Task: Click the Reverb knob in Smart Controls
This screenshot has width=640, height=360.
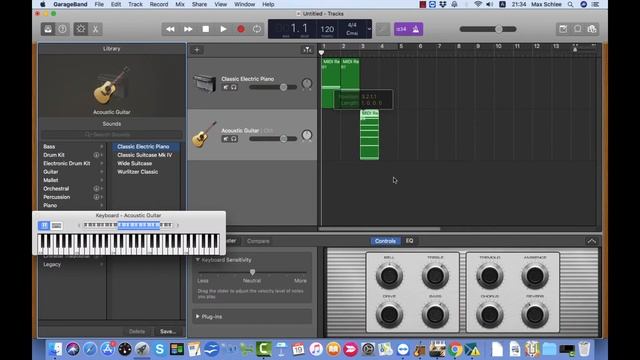Action: (535, 315)
